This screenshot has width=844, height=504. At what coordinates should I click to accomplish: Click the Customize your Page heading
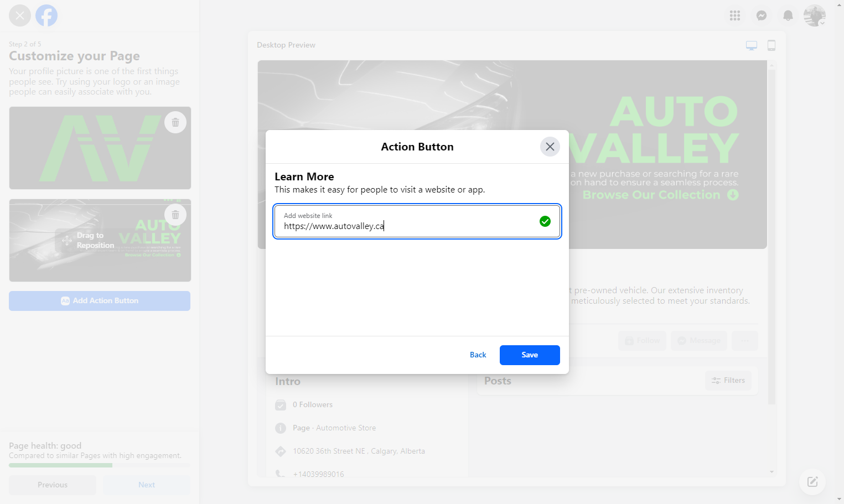(74, 56)
